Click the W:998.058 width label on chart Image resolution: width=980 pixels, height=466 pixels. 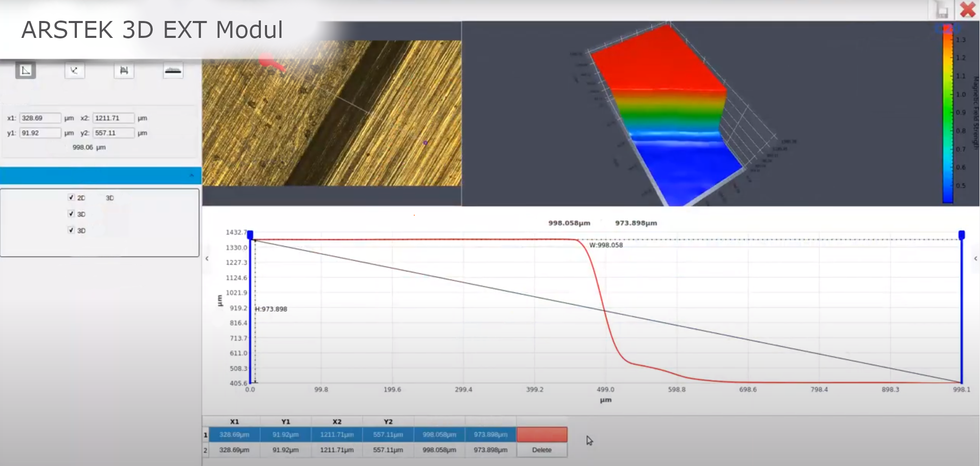pyautogui.click(x=606, y=245)
